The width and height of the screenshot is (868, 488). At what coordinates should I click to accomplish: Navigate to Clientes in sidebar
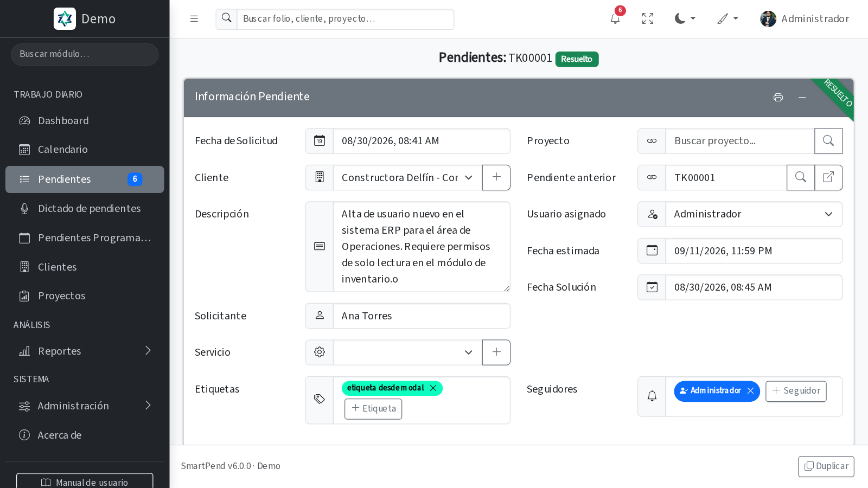(85, 267)
